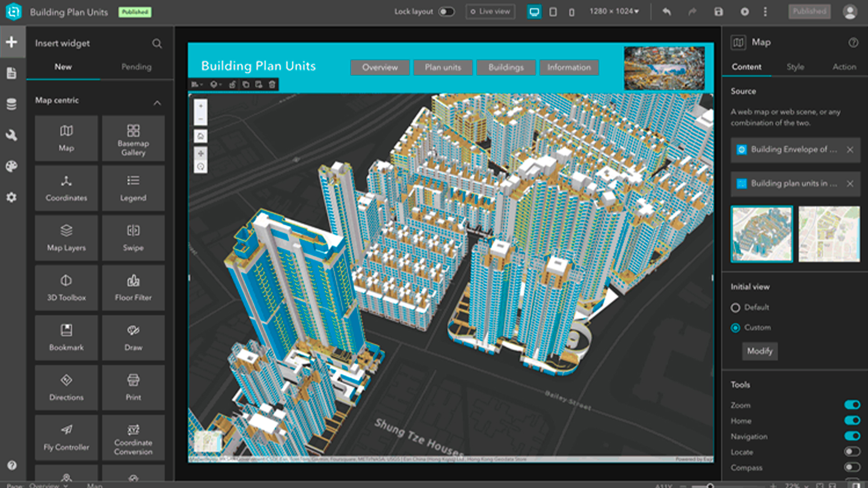The height and width of the screenshot is (488, 868).
Task: Select the second map source thumbnail
Action: pyautogui.click(x=829, y=234)
